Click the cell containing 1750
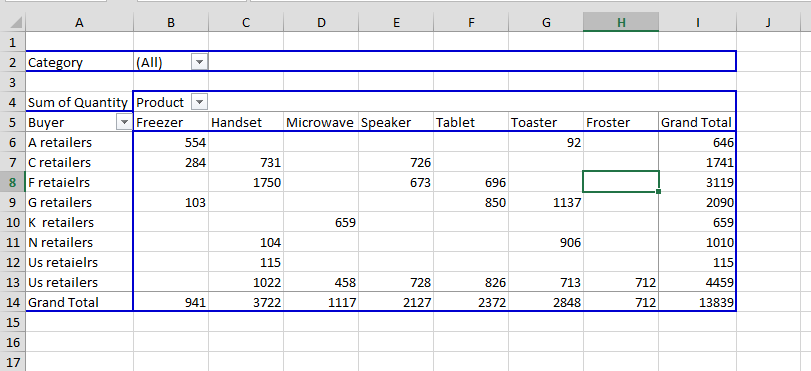Image resolution: width=811 pixels, height=371 pixels. click(246, 182)
